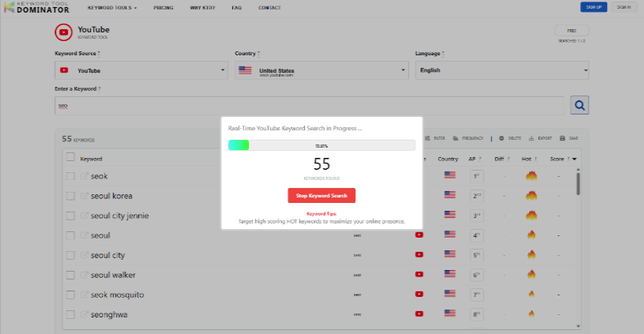Click the flame icon in seoul walker row
This screenshot has width=644, height=334.
pos(531,274)
